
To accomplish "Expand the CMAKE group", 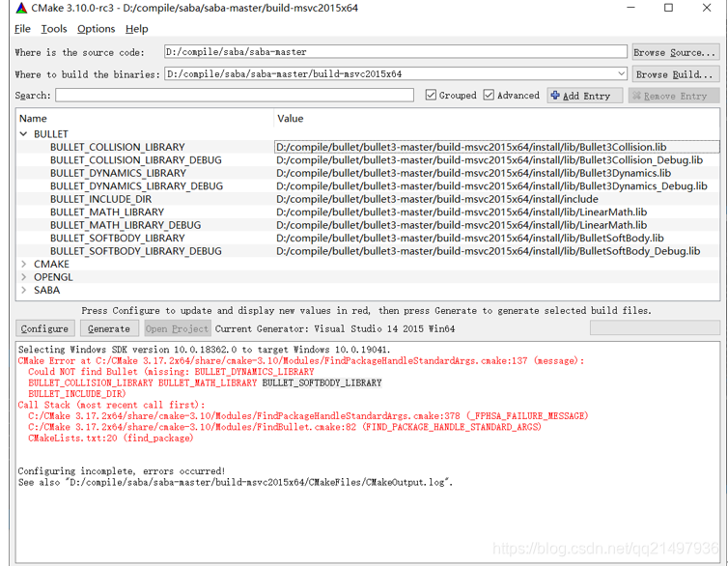I will [x=24, y=264].
